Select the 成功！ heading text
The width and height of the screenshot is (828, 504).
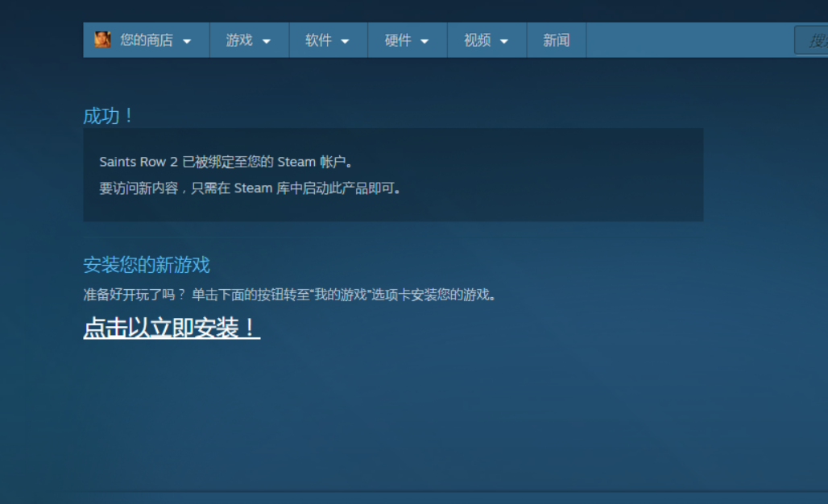[108, 116]
